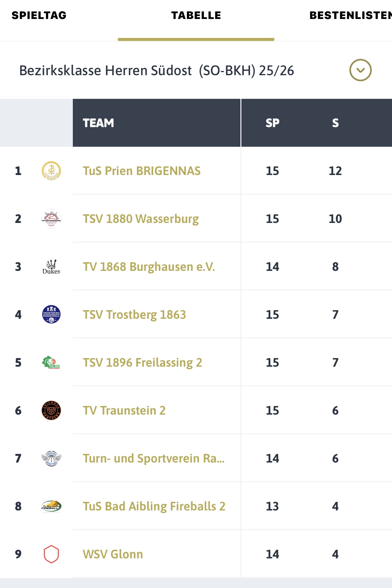The image size is (392, 588).
Task: Click the Chiemgau Panthers round logo
Action: pos(51,410)
